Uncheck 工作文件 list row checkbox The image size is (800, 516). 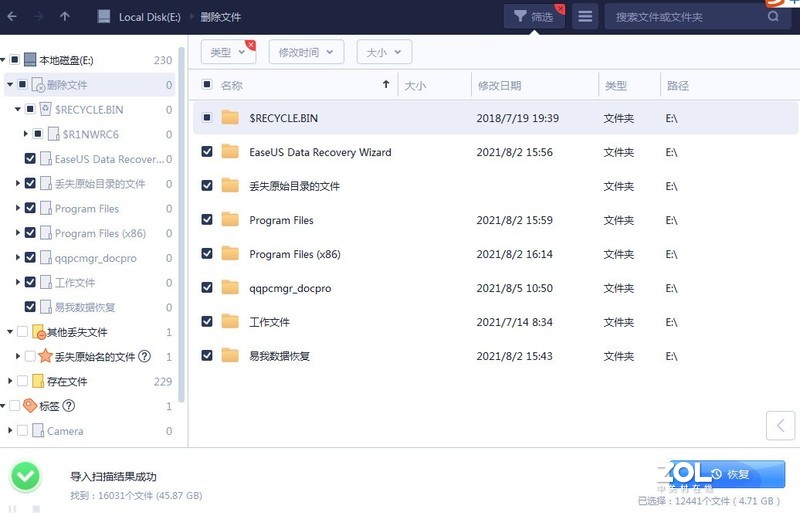[207, 322]
